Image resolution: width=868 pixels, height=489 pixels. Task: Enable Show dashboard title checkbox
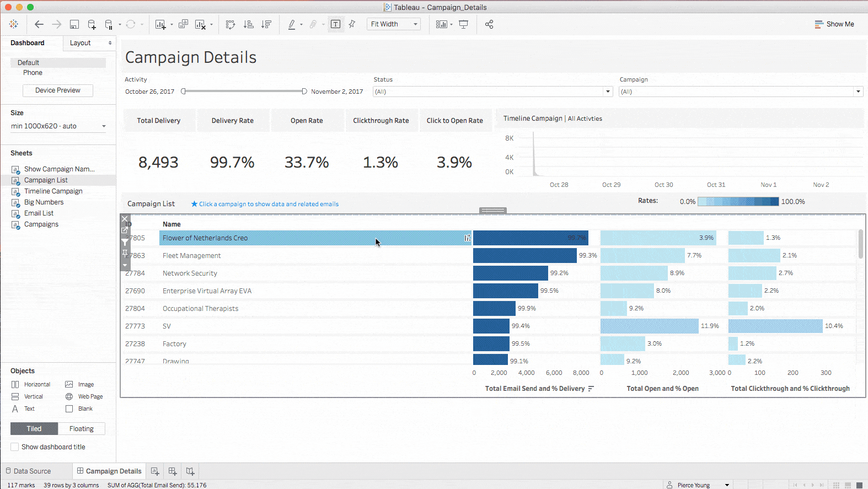point(15,447)
